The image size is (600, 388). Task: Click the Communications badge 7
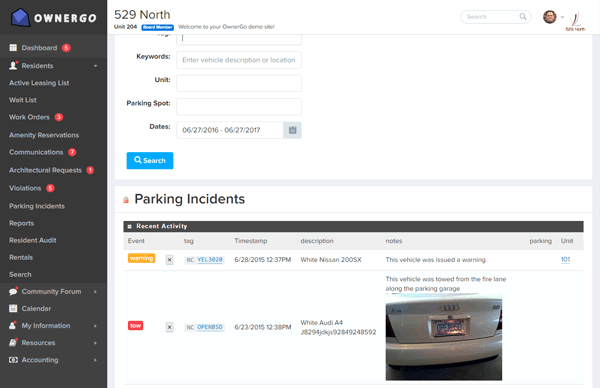tap(72, 152)
